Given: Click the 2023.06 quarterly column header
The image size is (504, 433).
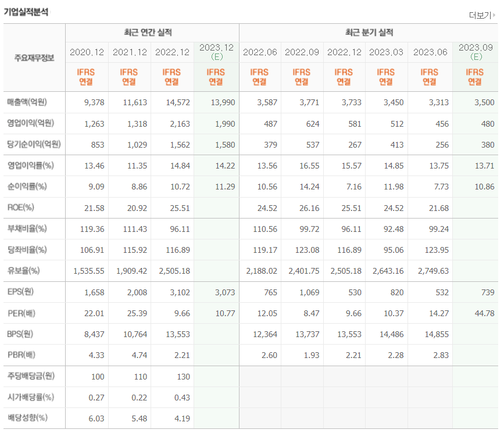Looking at the screenshot, I should click(430, 52).
